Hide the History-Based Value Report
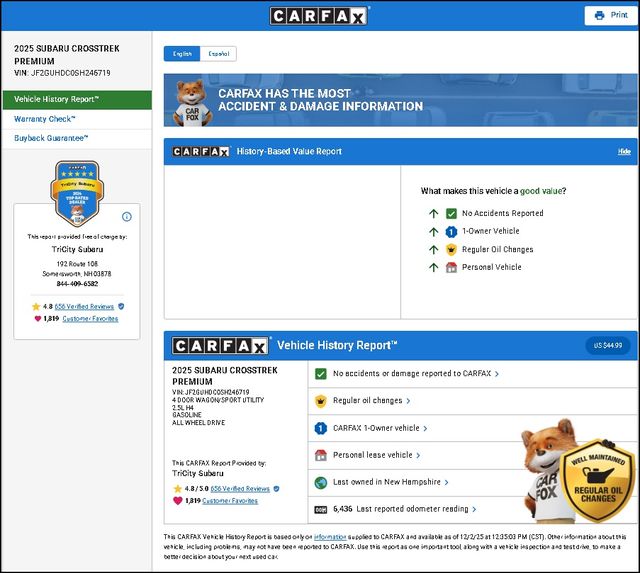This screenshot has width=640, height=573. (x=624, y=151)
